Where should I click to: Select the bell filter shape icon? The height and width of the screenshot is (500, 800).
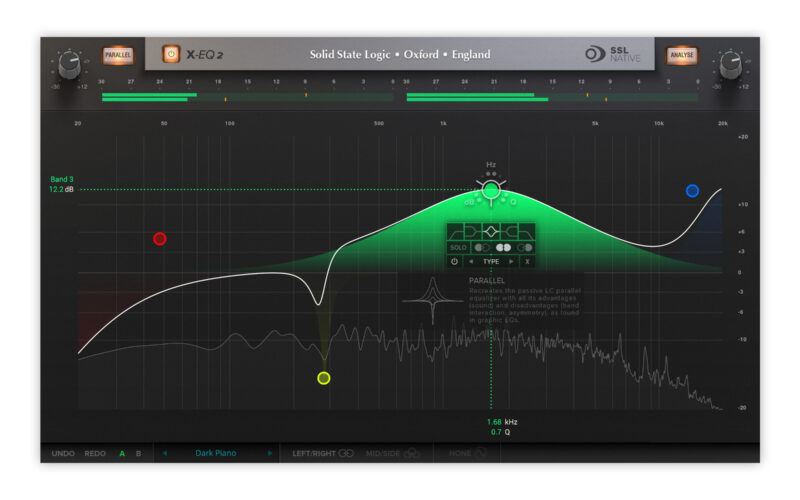pos(491,231)
